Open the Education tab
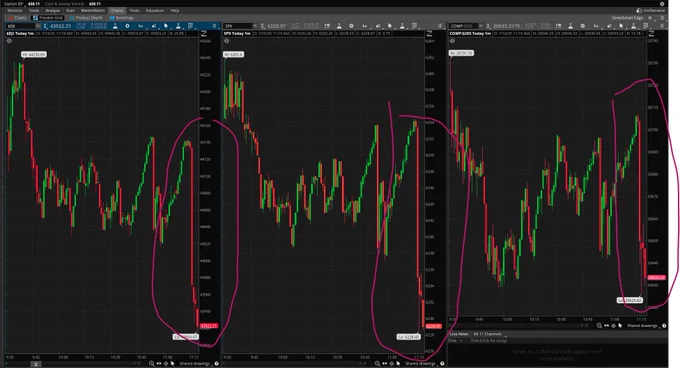680x368 pixels. click(154, 10)
